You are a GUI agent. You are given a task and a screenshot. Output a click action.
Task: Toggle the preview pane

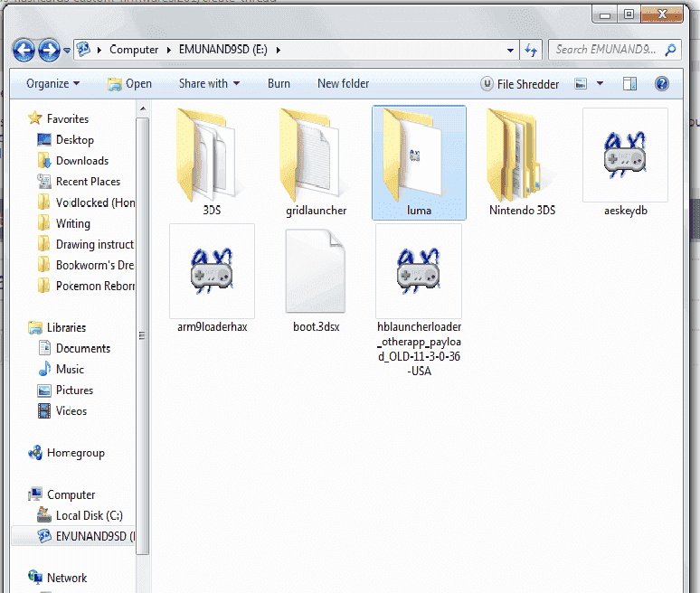click(x=630, y=83)
